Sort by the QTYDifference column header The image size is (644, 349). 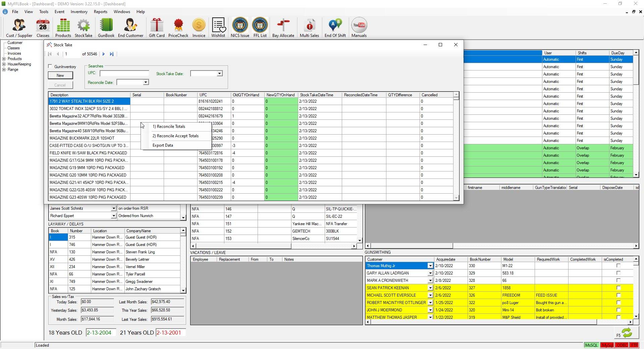pos(402,95)
